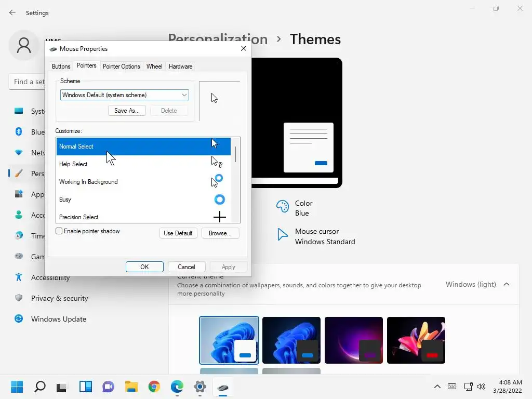Image resolution: width=532 pixels, height=399 pixels.
Task: Open taskbar Search icon
Action: click(x=40, y=387)
